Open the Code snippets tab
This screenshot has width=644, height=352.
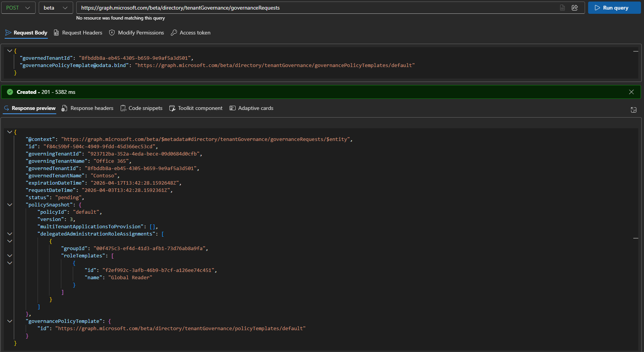pos(141,108)
